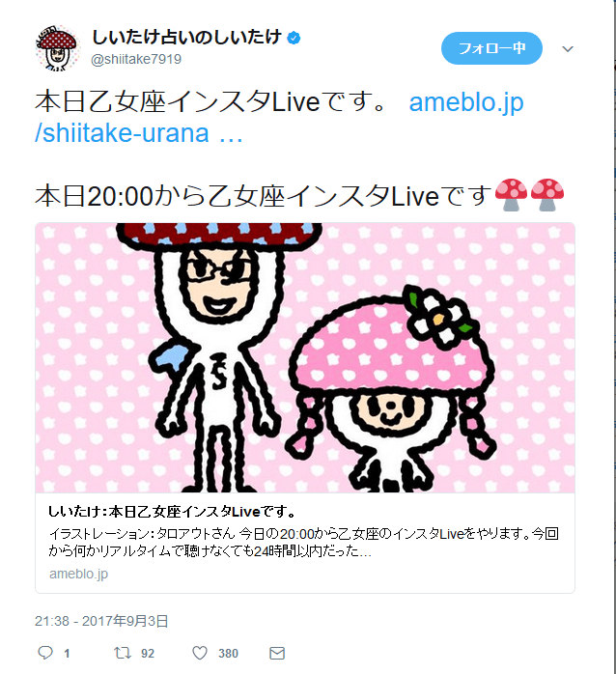Click the card title 本日乙女座インスタLiveです。

[172, 512]
